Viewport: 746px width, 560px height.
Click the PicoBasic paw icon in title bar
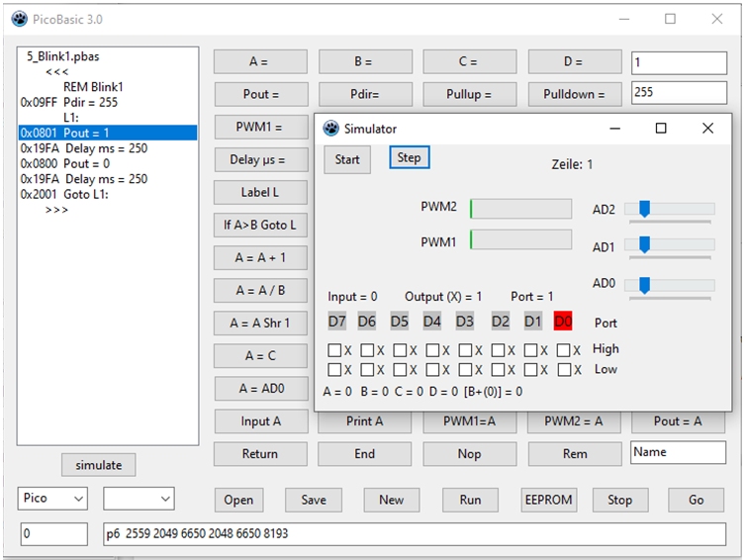tap(19, 19)
